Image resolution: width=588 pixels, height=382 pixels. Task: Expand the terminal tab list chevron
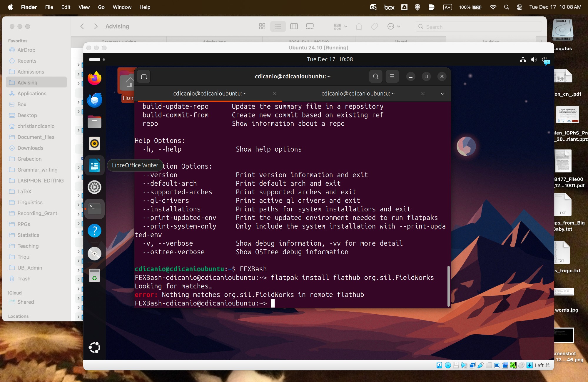[x=442, y=94]
